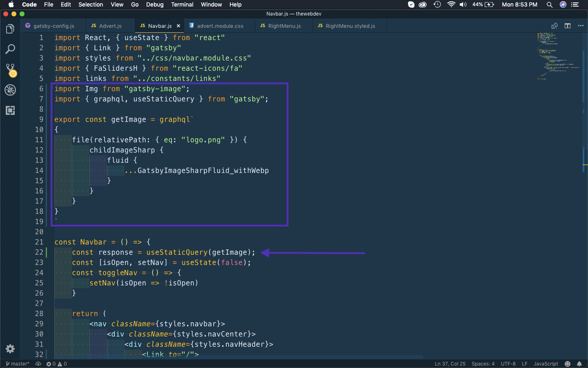Open the Explorer view in activity bar

[10, 29]
